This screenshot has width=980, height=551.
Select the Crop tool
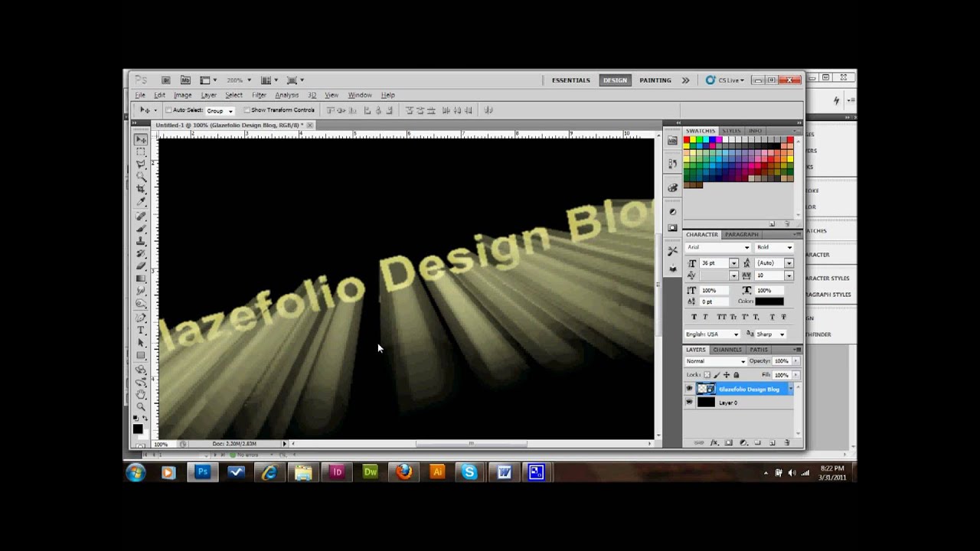(141, 189)
